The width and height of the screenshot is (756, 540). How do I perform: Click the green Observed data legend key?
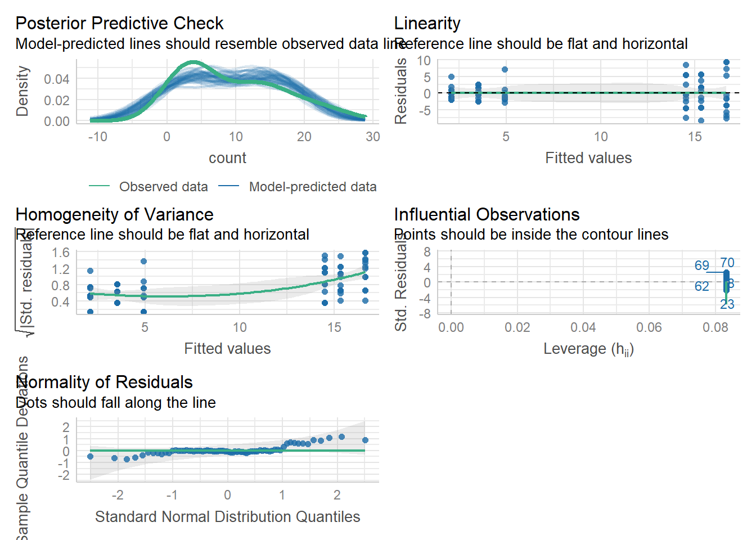tap(99, 186)
